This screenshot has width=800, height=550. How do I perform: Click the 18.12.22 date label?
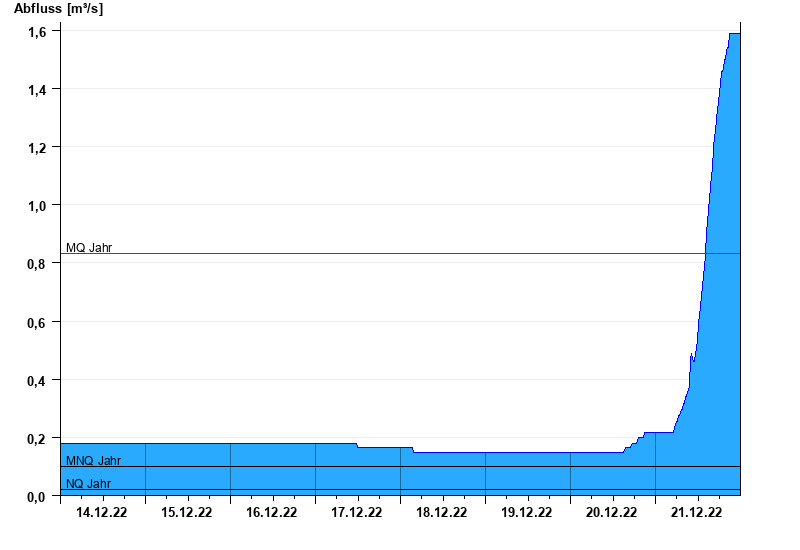pos(442,513)
